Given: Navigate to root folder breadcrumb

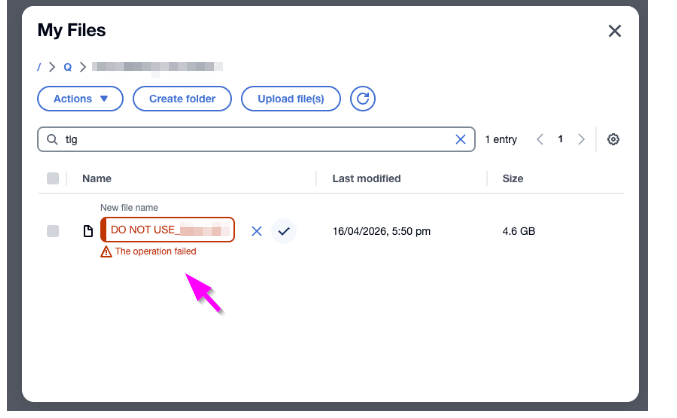Looking at the screenshot, I should click(40, 67).
